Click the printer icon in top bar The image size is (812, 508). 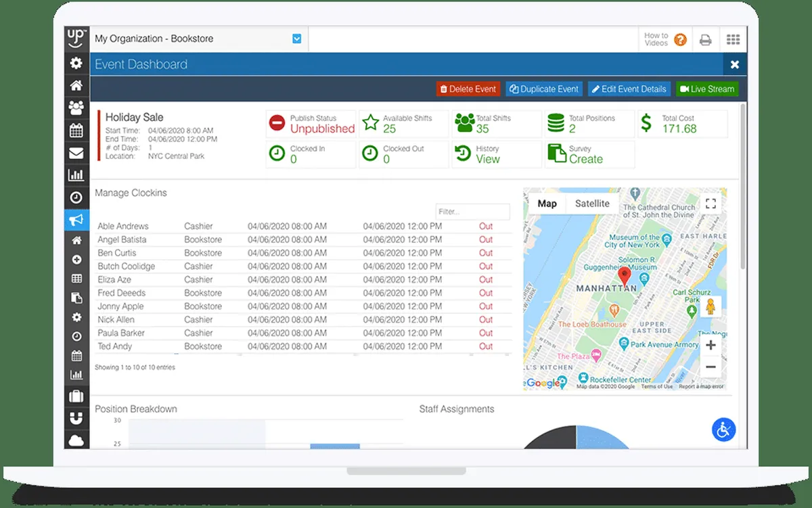point(705,40)
